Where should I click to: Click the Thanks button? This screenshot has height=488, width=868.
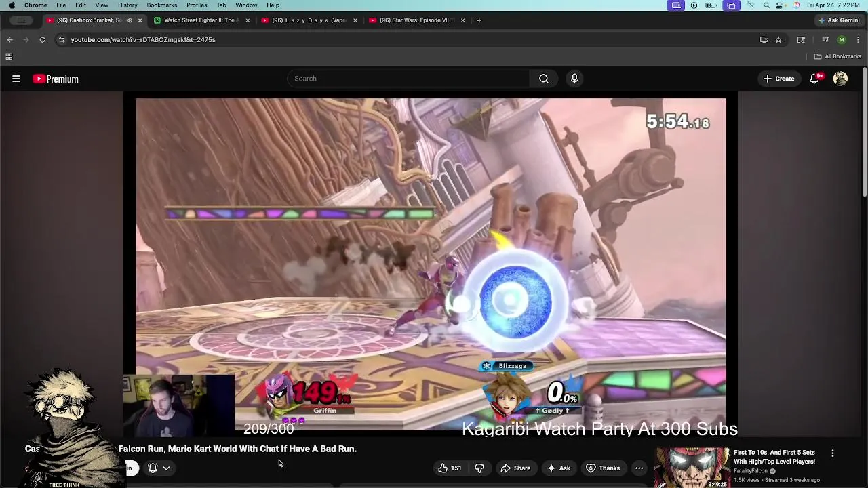[x=603, y=468]
